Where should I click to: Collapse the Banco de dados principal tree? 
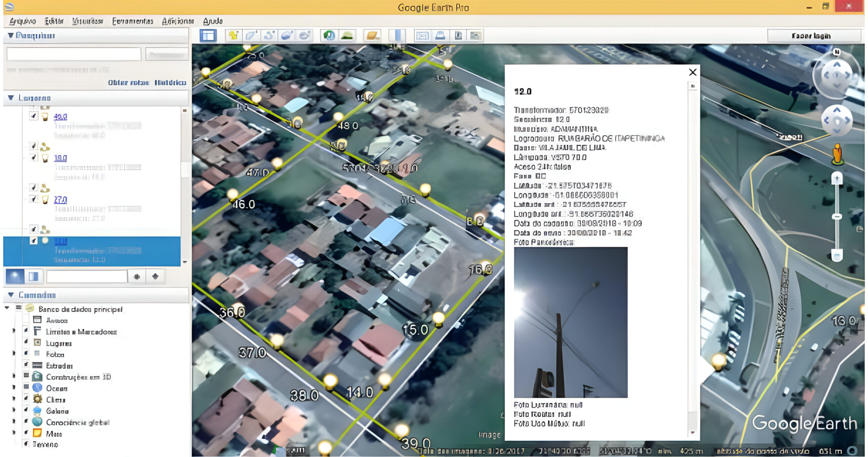point(7,308)
